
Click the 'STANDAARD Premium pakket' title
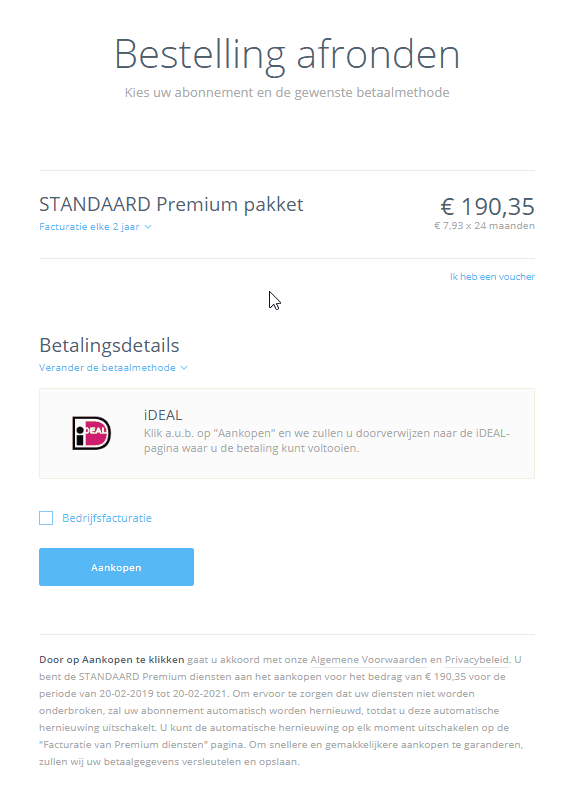171,205
